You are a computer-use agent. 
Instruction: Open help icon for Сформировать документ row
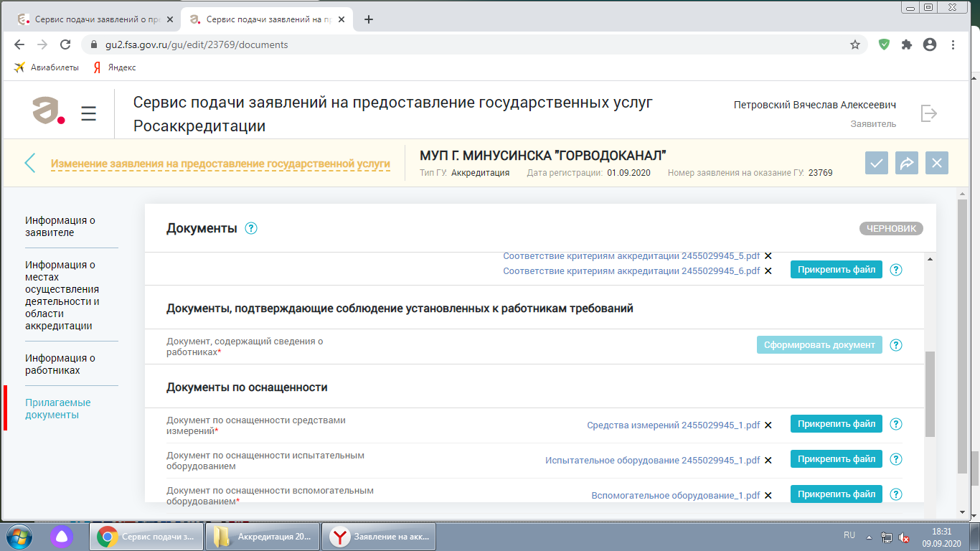coord(895,345)
